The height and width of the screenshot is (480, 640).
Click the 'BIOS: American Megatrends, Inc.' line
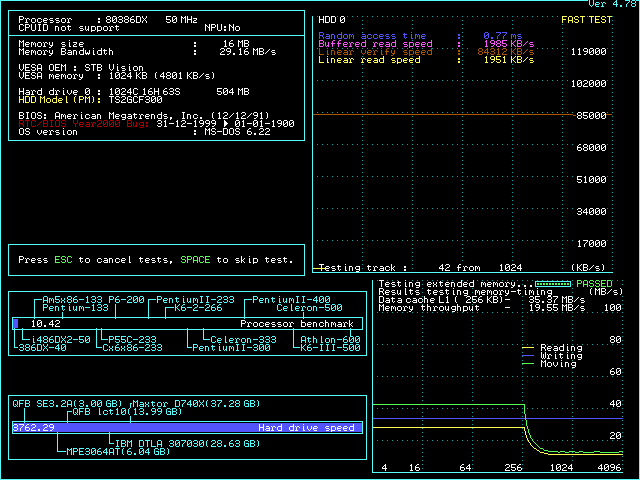pos(144,116)
